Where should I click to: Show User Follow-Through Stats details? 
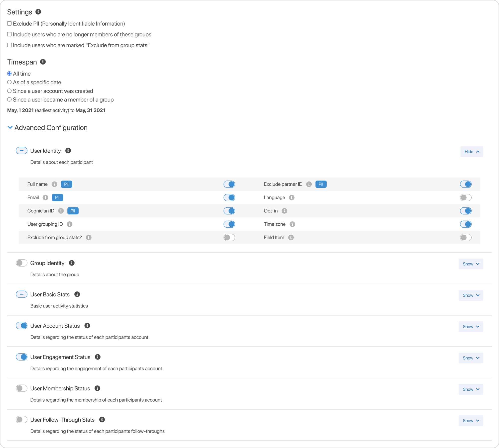[471, 421]
